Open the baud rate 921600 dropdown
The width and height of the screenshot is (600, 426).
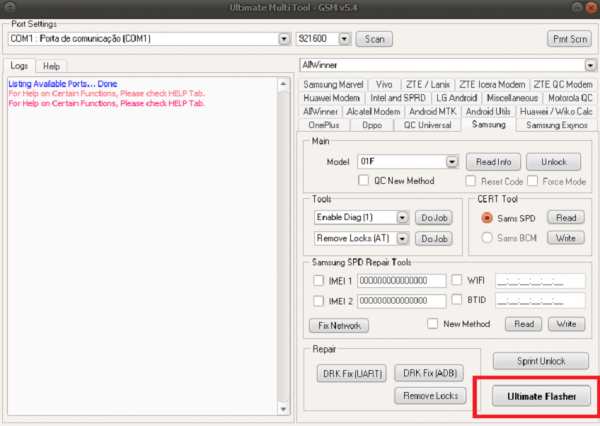click(344, 39)
